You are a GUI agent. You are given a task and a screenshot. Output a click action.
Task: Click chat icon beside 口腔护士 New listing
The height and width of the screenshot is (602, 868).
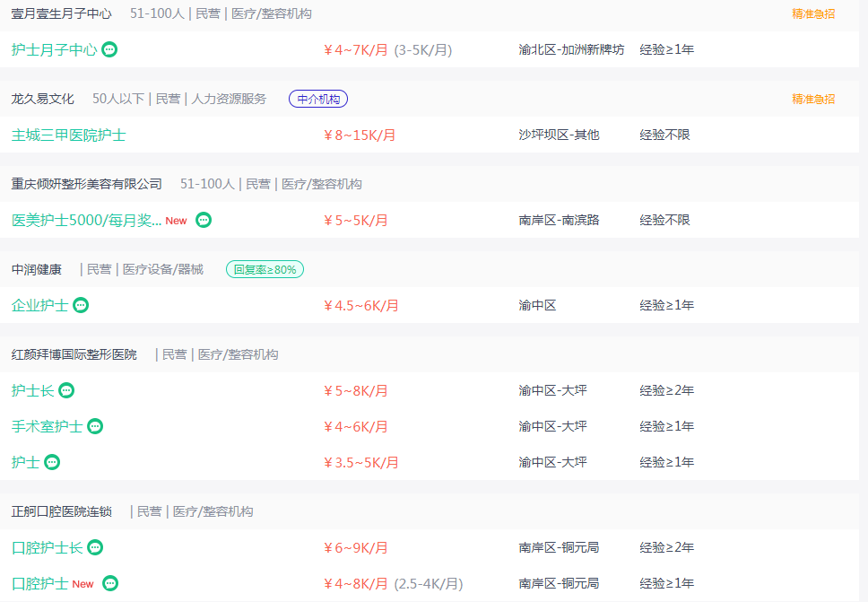click(x=110, y=583)
